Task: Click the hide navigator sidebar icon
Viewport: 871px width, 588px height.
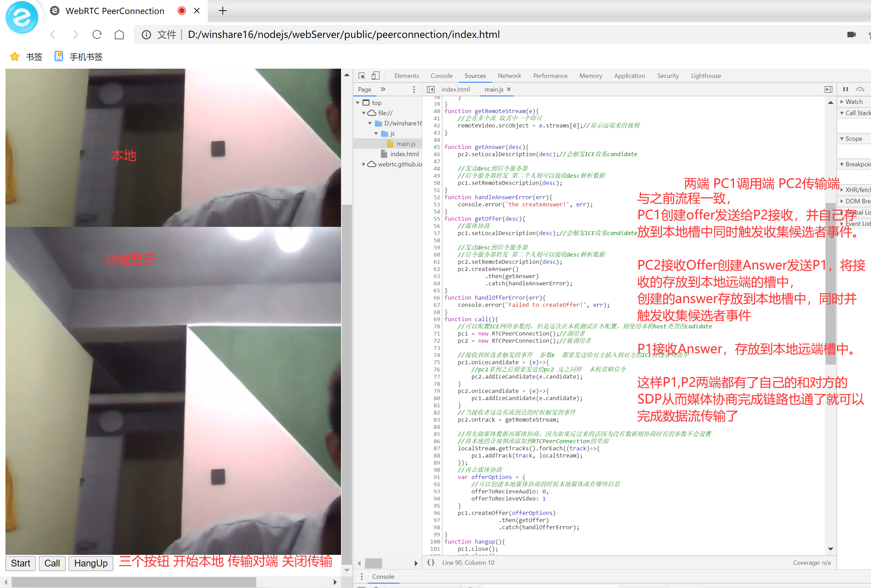Action: pyautogui.click(x=430, y=90)
